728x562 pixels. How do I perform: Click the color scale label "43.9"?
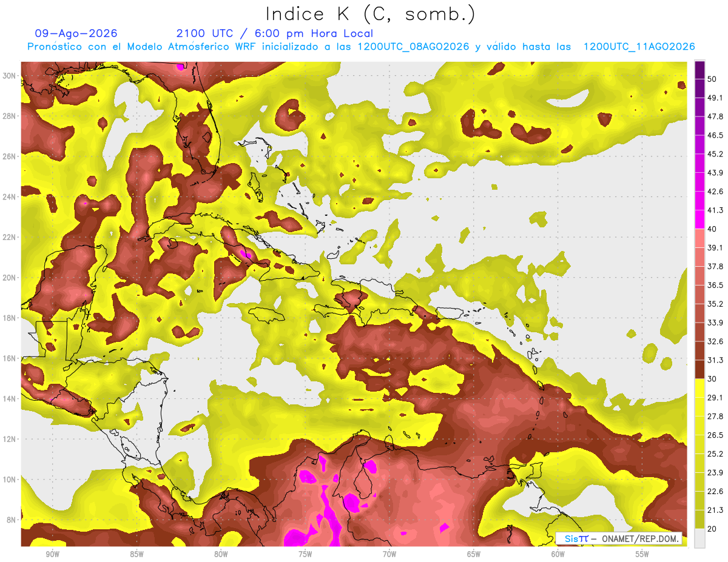pos(715,173)
